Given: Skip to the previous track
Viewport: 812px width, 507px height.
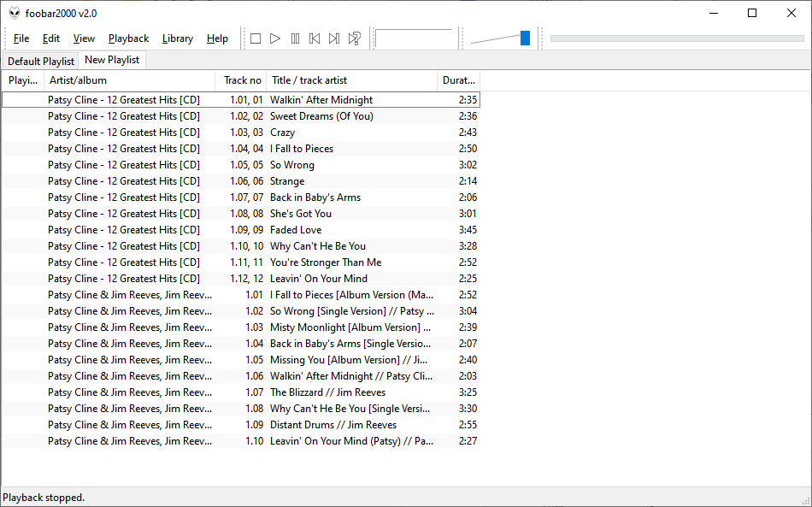Looking at the screenshot, I should point(315,38).
